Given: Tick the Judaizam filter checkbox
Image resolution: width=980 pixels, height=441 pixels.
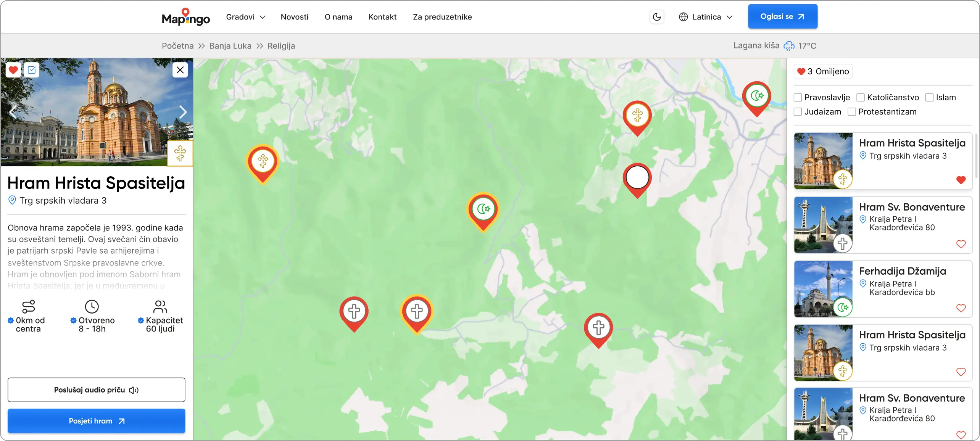Looking at the screenshot, I should tap(798, 112).
